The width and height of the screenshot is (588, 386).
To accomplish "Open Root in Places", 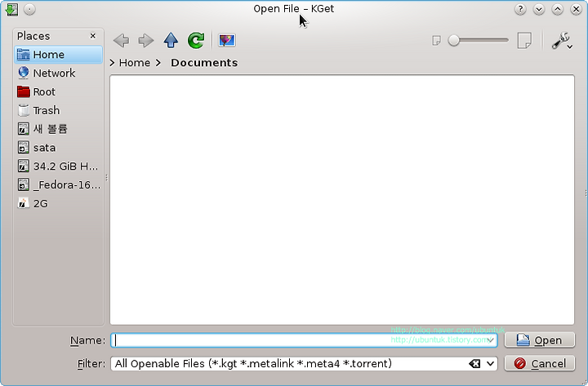I will [x=59, y=92].
